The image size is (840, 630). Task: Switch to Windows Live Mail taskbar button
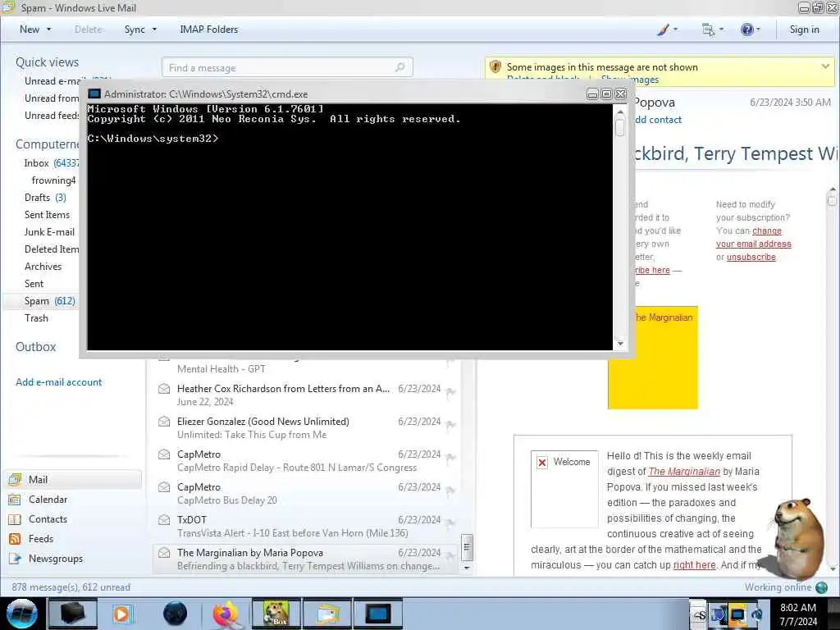(328, 614)
